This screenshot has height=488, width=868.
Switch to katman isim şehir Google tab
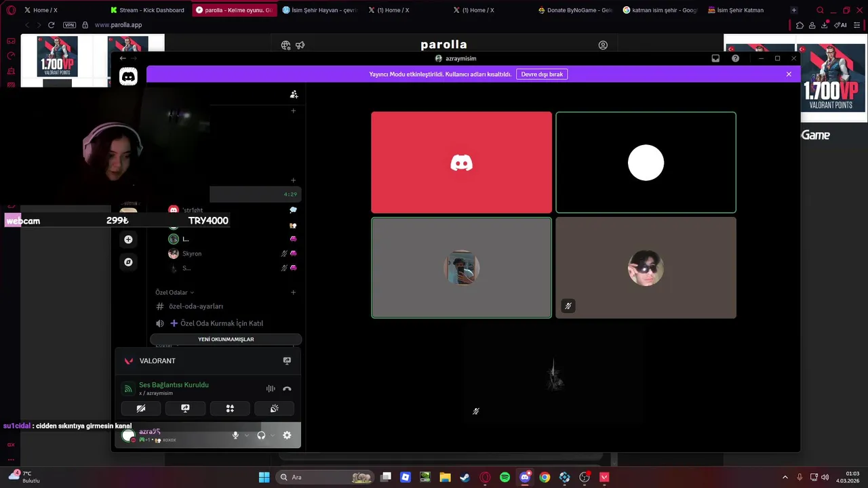[660, 10]
